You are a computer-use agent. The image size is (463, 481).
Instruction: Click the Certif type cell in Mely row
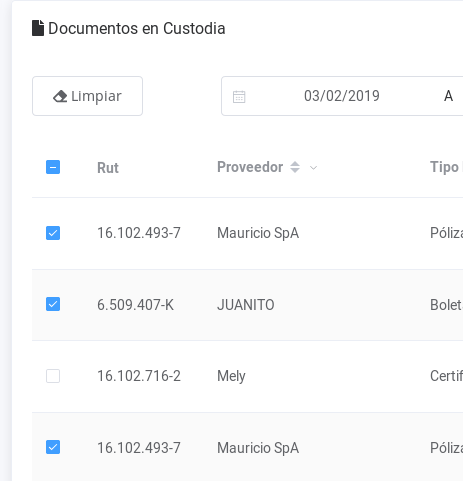tap(446, 376)
